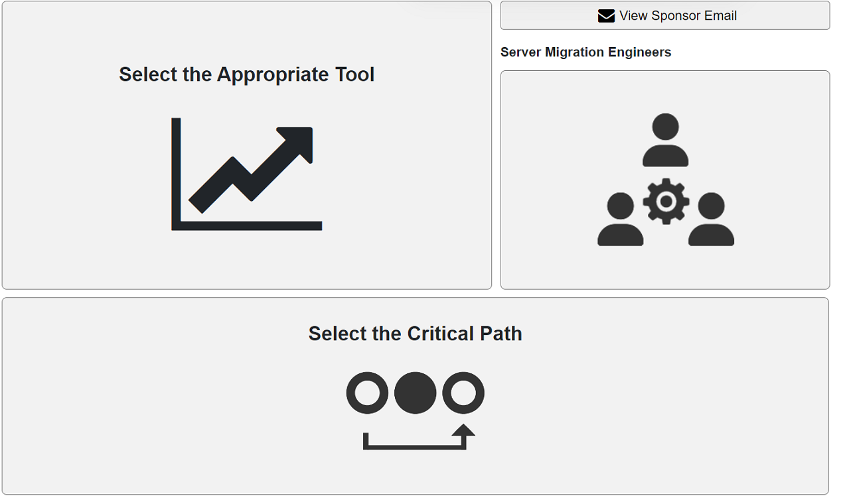Click the upward trending line chart icon
Screen dimensions: 851x504
[247, 174]
